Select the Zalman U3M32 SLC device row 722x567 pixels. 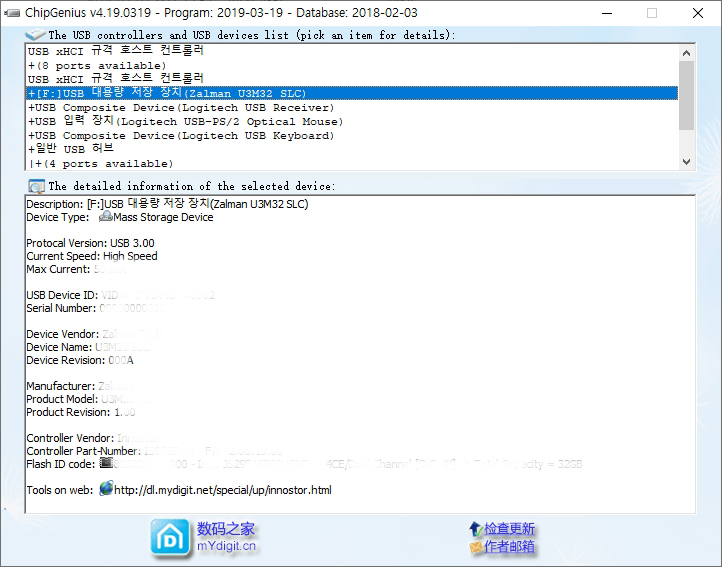coord(352,93)
